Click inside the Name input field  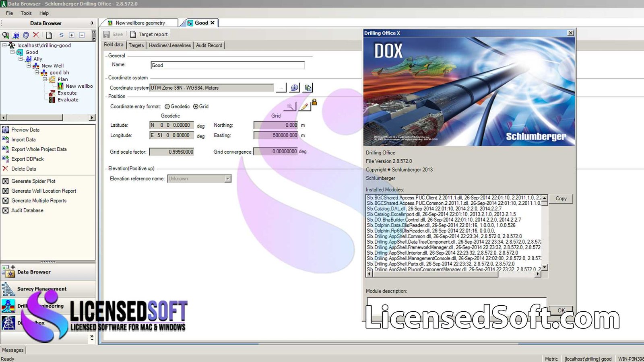[x=227, y=65]
